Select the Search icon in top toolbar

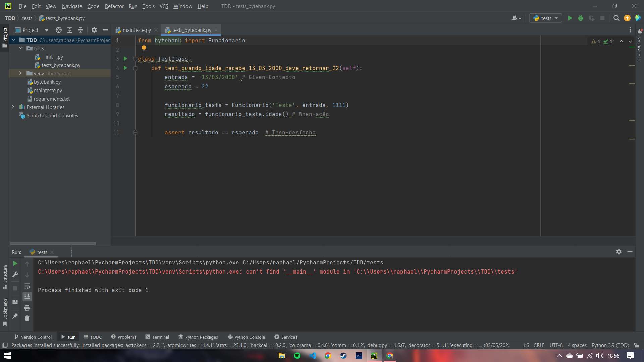(x=616, y=18)
